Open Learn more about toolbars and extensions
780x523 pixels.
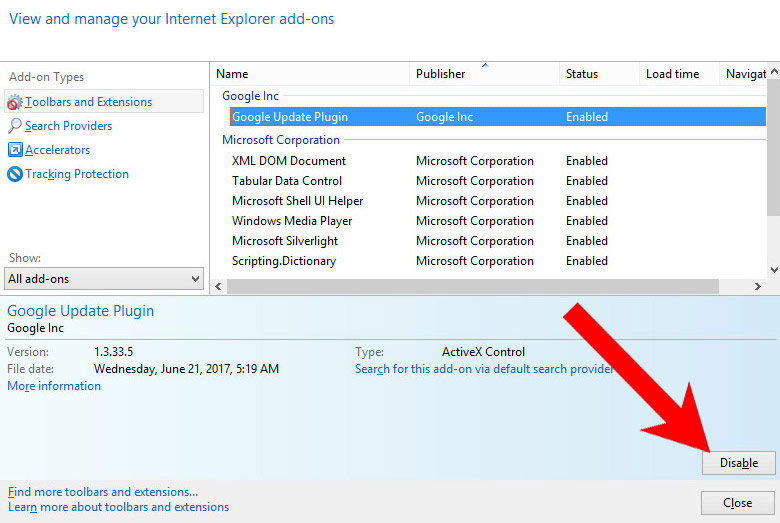tap(118, 507)
